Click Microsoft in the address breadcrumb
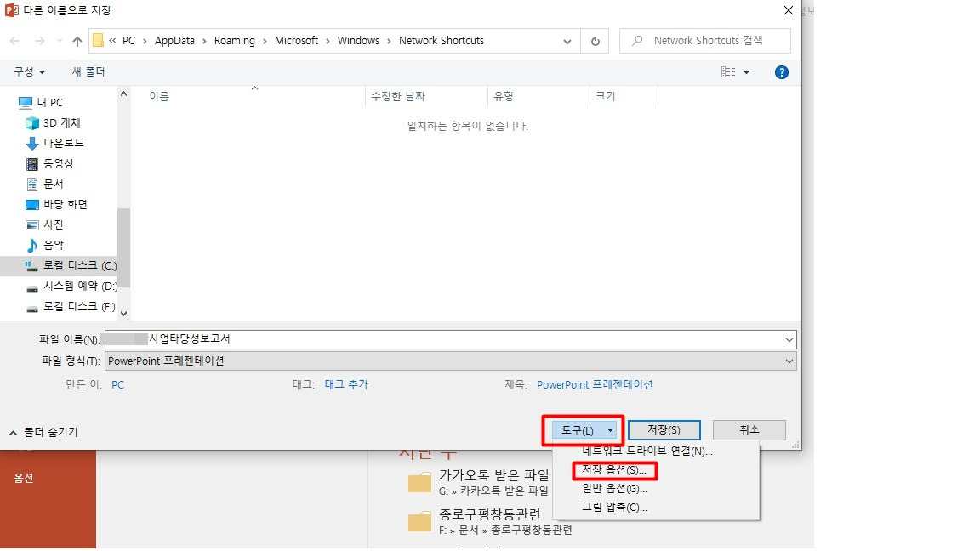Image resolution: width=980 pixels, height=551 pixels. point(296,41)
